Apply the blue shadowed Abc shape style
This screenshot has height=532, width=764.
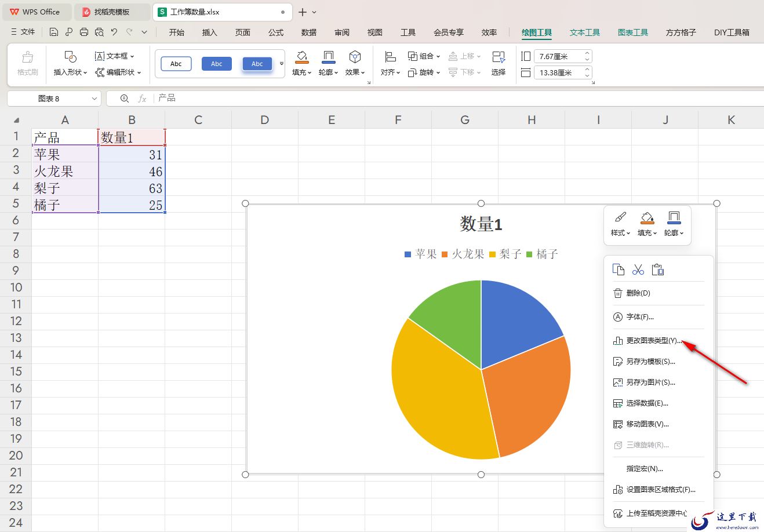pos(257,64)
